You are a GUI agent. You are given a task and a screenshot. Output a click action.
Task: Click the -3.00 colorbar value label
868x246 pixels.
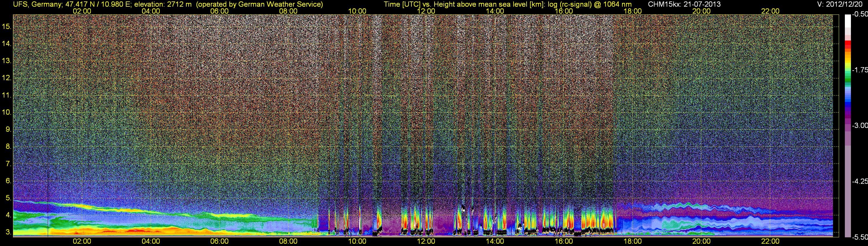click(860, 125)
